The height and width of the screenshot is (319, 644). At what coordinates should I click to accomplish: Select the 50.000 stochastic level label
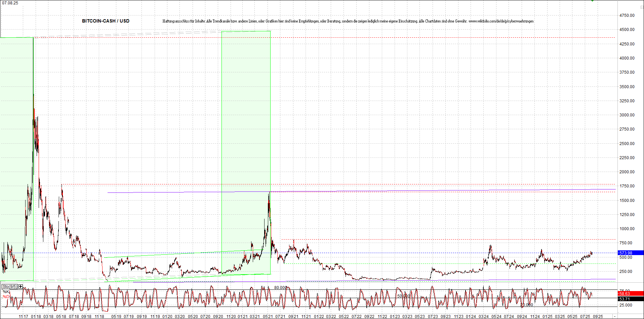(x=404, y=296)
